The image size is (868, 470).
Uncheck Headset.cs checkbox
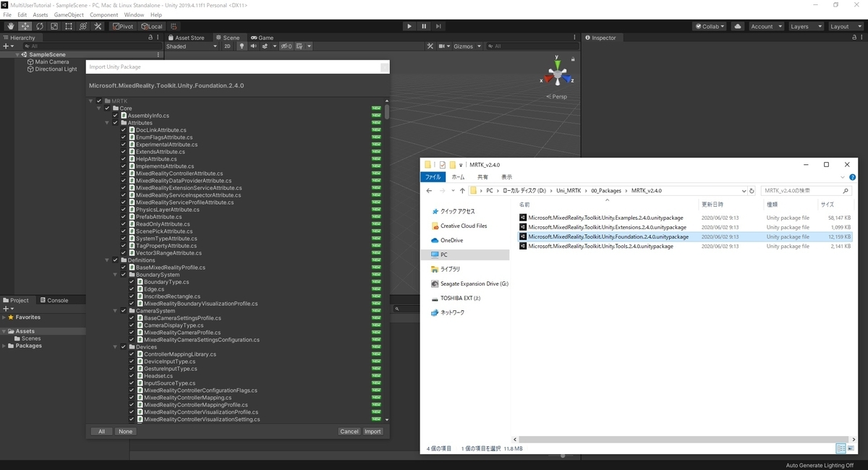click(x=132, y=376)
